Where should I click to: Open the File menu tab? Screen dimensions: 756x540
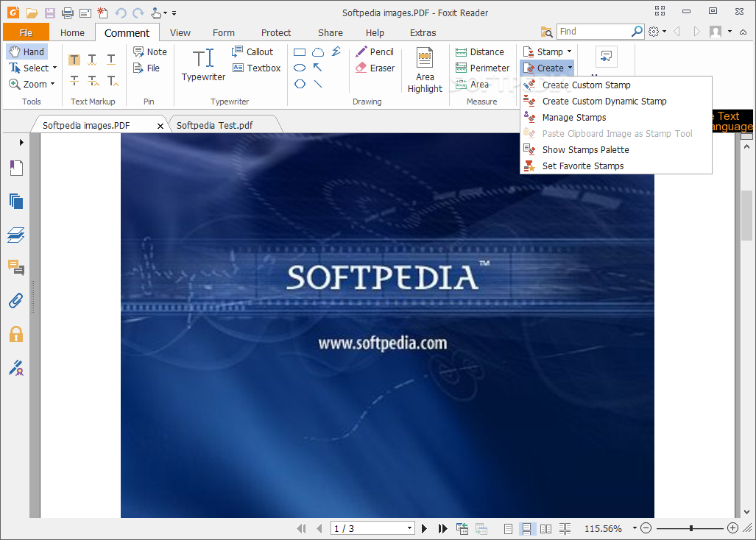coord(26,32)
